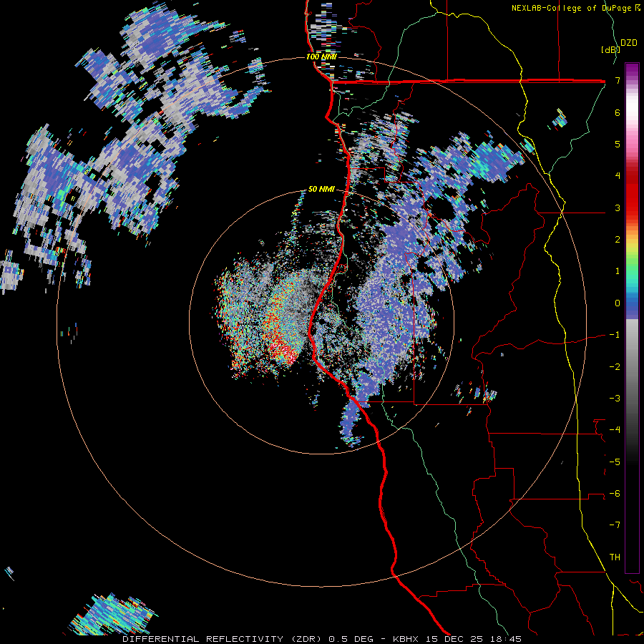Click the "50 NMI" range ring label

pyautogui.click(x=321, y=190)
